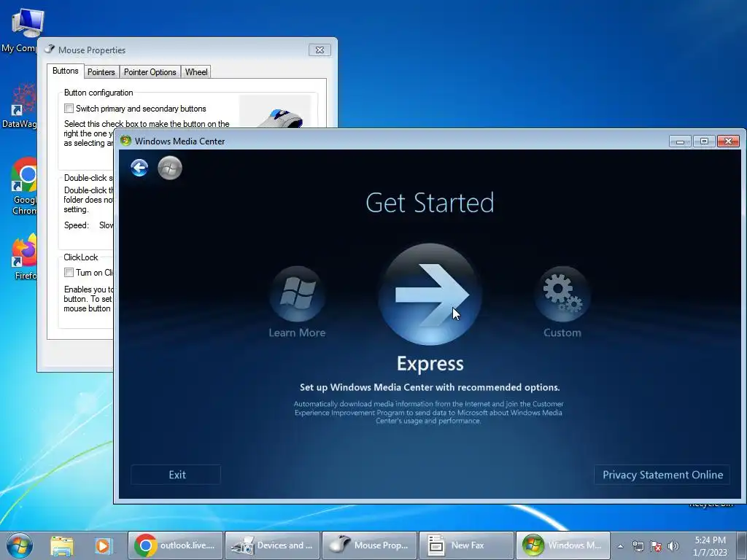
Task: Click the Get Started heading
Action: point(430,203)
